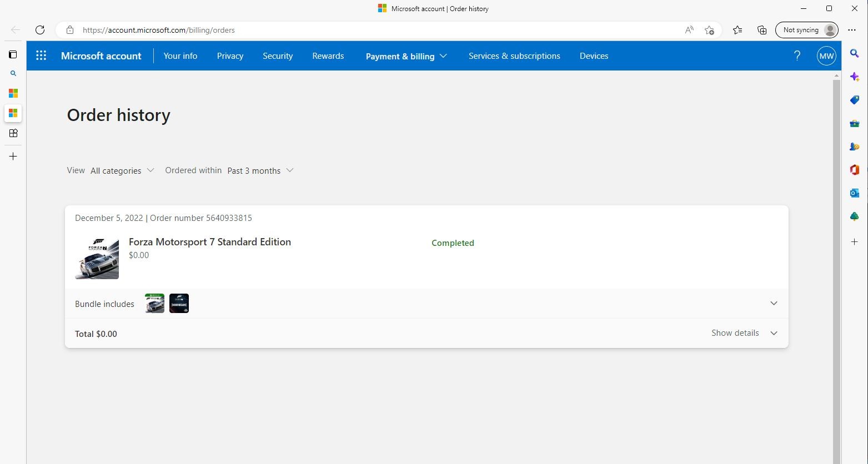
Task: Click the Order history heading
Action: point(119,115)
